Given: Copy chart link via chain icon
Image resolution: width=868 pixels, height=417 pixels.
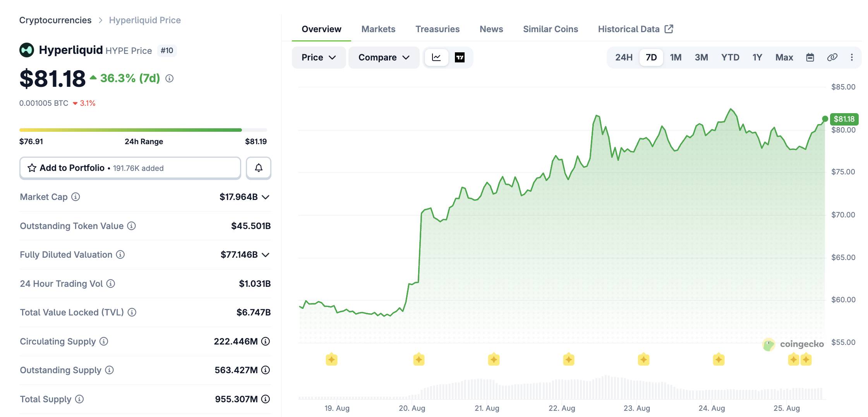Looking at the screenshot, I should (832, 57).
